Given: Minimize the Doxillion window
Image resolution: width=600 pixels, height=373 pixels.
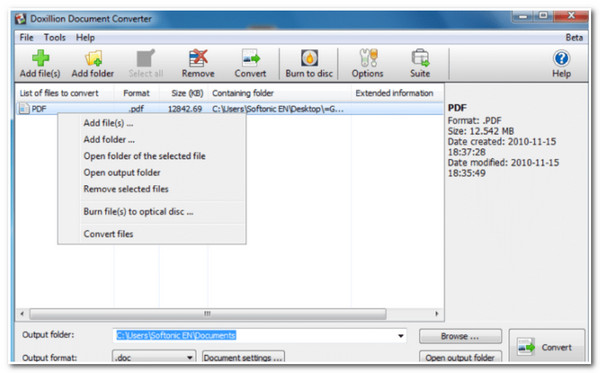Looking at the screenshot, I should 523,16.
